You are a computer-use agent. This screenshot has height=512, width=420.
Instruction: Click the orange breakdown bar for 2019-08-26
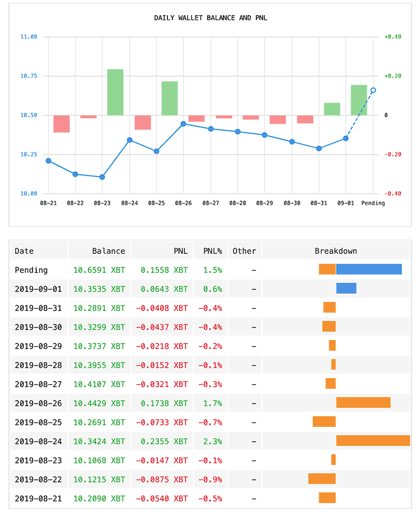(x=363, y=402)
